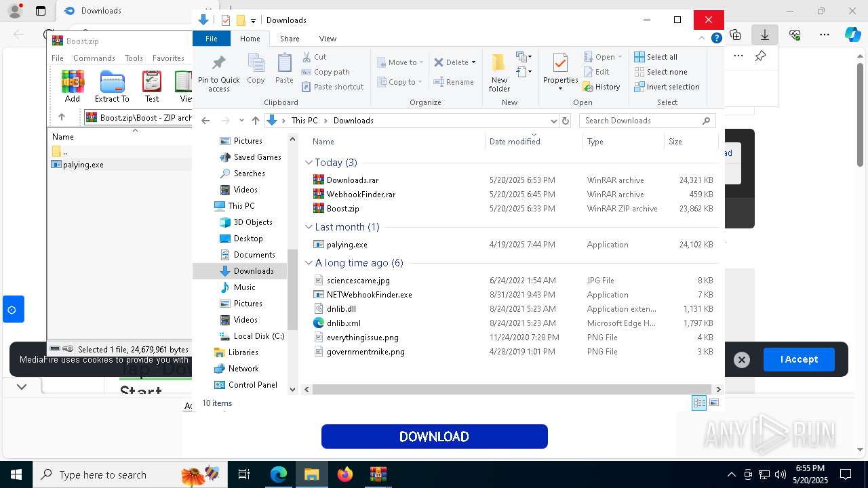868x488 pixels.
Task: Open browser downloads toolbar icon
Action: [x=765, y=35]
